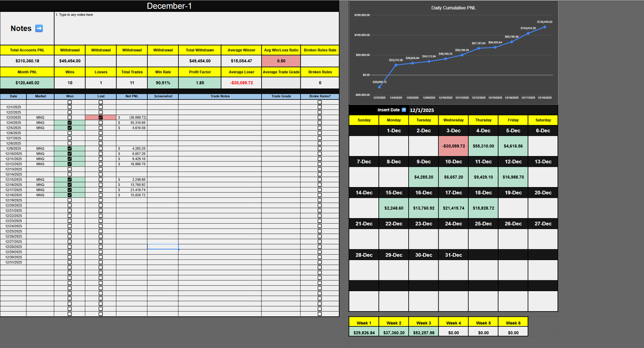Viewport: 644px width, 348px height.
Task: Click the Broke Rules? column header
Action: (320, 97)
